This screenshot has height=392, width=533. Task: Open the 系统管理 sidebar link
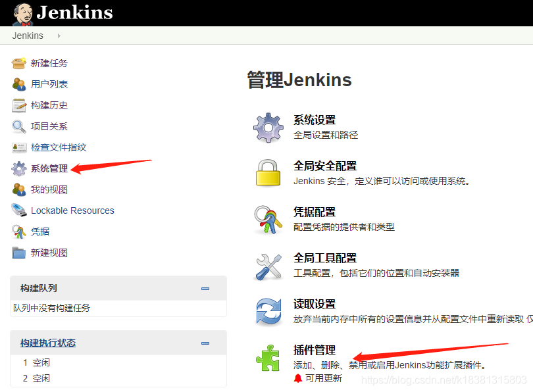(49, 168)
